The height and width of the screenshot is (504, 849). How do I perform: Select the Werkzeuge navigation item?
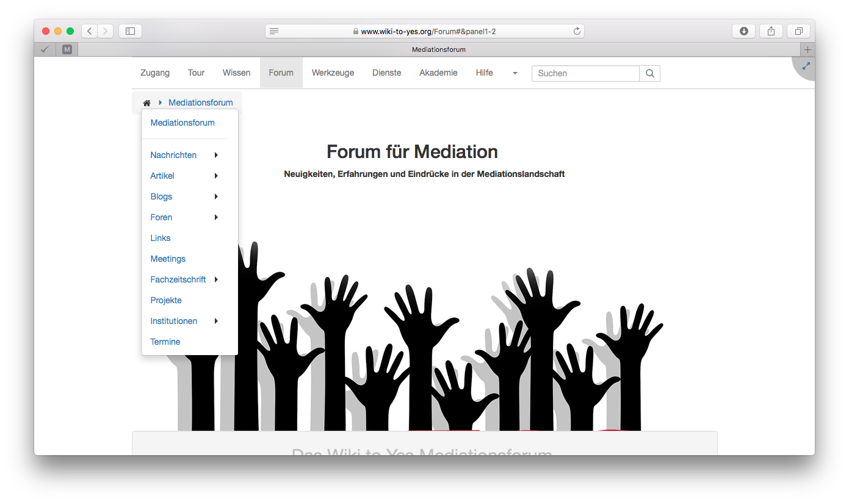pos(333,73)
